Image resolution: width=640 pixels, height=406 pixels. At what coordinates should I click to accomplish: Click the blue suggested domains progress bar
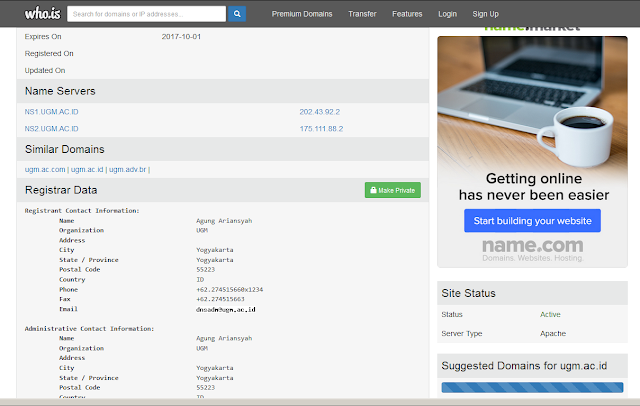532,387
